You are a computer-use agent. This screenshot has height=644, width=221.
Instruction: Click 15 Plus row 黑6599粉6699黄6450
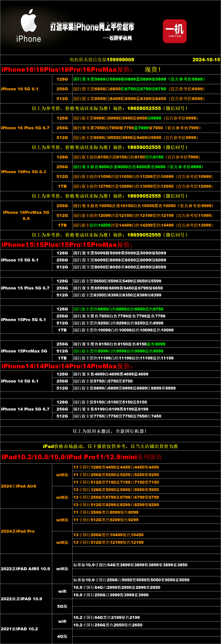(x=147, y=288)
